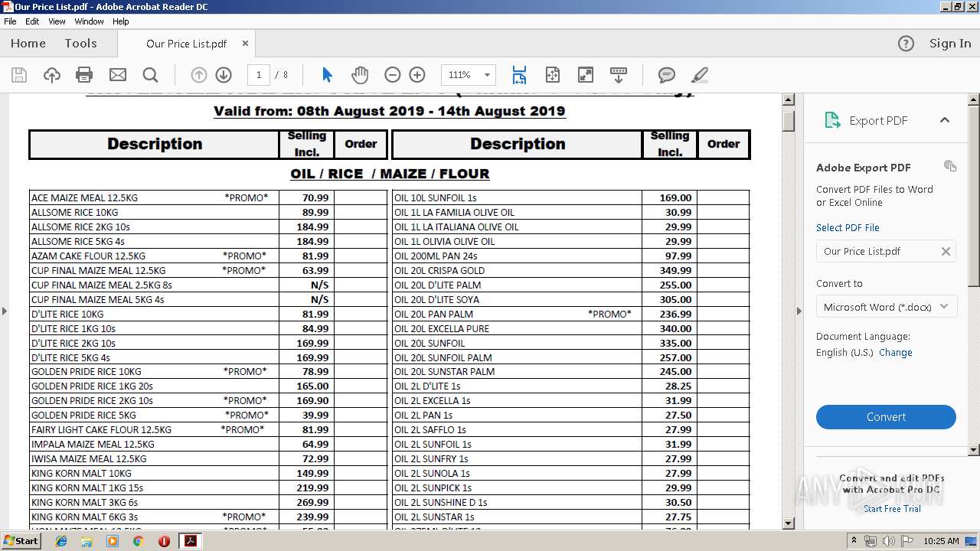Screen dimensions: 980x551
Task: Click the Convert button
Action: coord(886,417)
